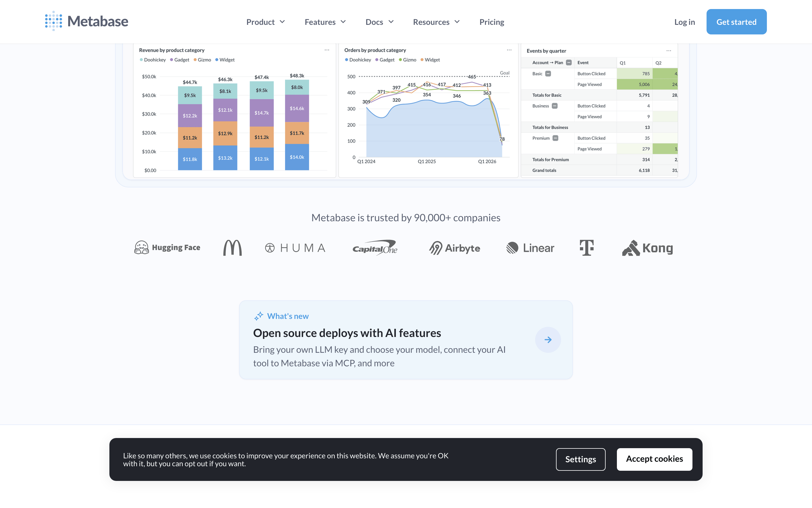Click 'Open source deploys with AI features' heading

[x=347, y=333]
